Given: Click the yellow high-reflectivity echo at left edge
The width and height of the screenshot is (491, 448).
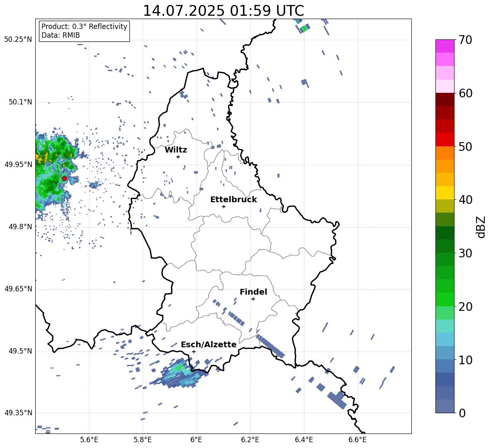Looking at the screenshot, I should coord(41,158).
